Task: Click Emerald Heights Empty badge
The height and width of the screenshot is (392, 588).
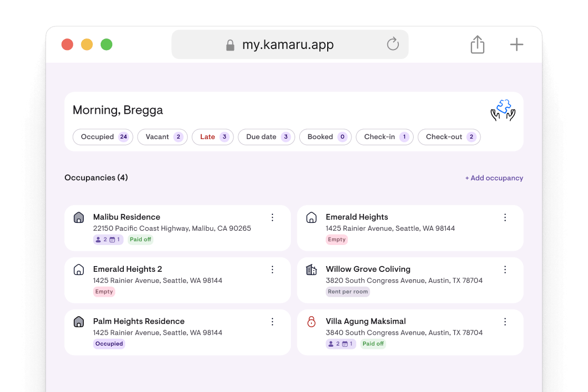Action: (x=336, y=239)
